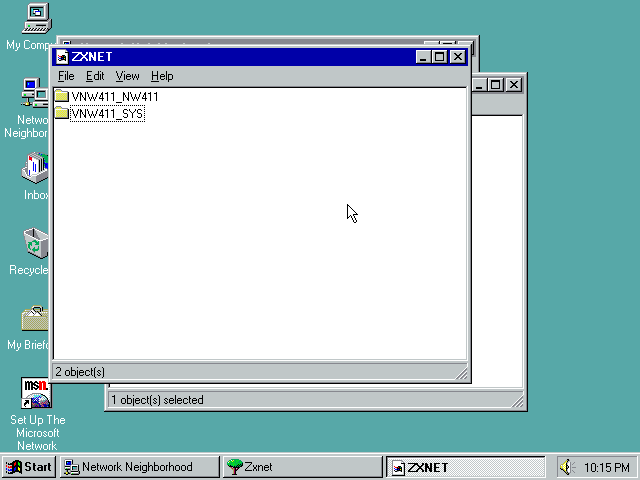Open the File menu in ZXNET
Viewport: 640px width, 480px height.
[66, 76]
